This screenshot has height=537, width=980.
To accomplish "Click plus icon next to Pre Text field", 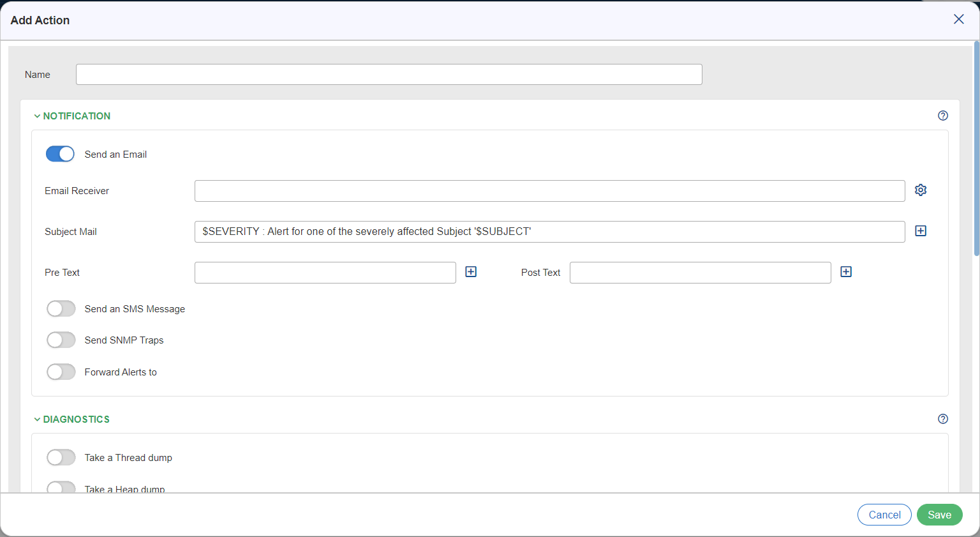I will (471, 272).
